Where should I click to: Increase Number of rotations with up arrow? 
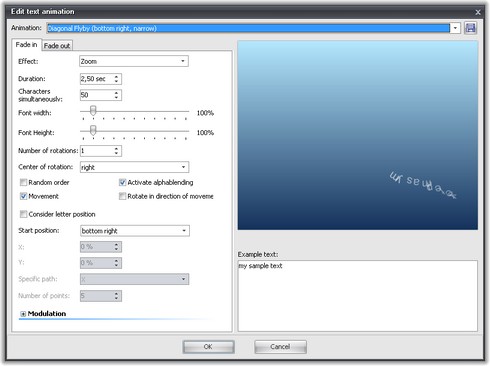(116, 148)
